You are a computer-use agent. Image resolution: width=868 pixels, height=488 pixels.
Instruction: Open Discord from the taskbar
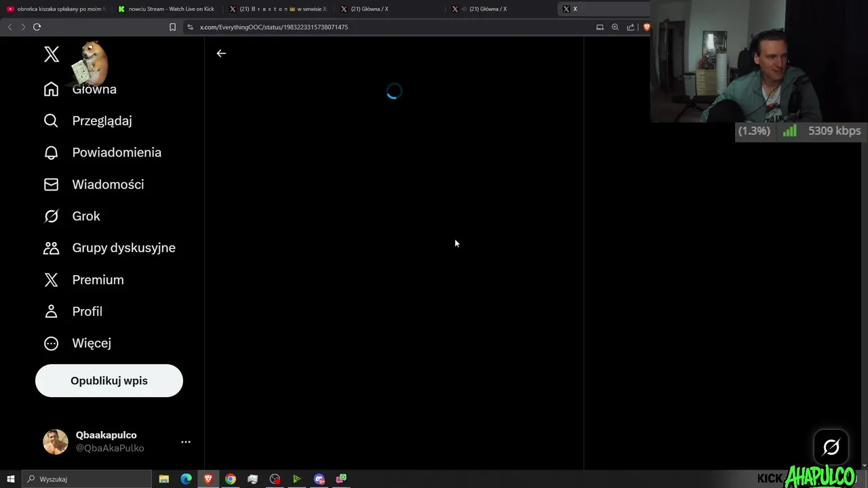point(319,479)
